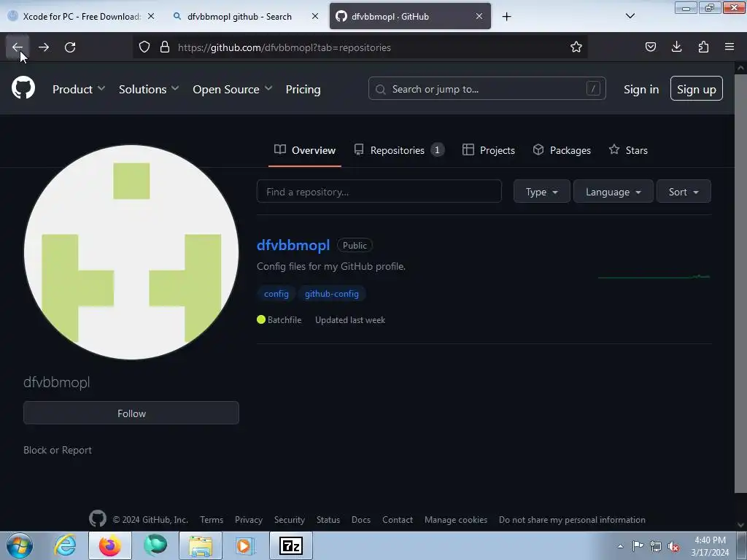The width and height of the screenshot is (747, 560).
Task: Focus the Search or jump to field
Action: tap(487, 88)
